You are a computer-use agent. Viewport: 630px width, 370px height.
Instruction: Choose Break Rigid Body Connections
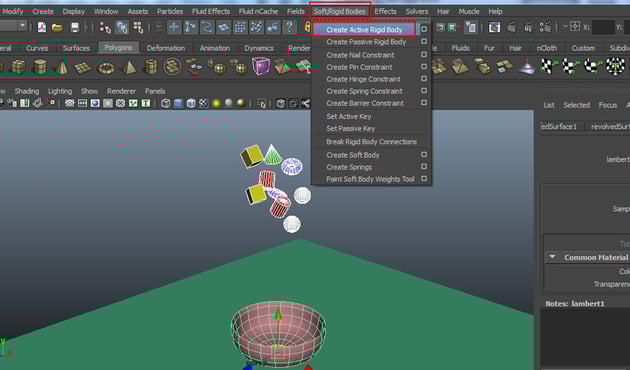click(371, 142)
